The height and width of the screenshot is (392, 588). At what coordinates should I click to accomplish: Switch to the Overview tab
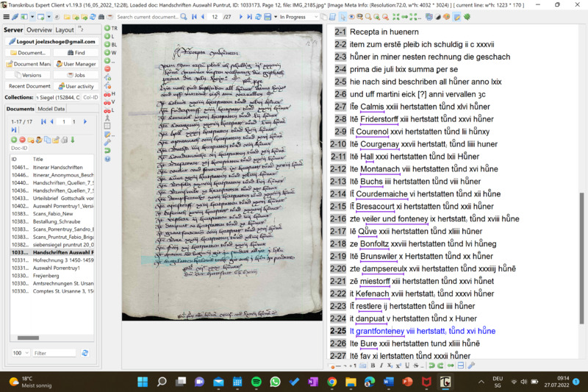[39, 30]
